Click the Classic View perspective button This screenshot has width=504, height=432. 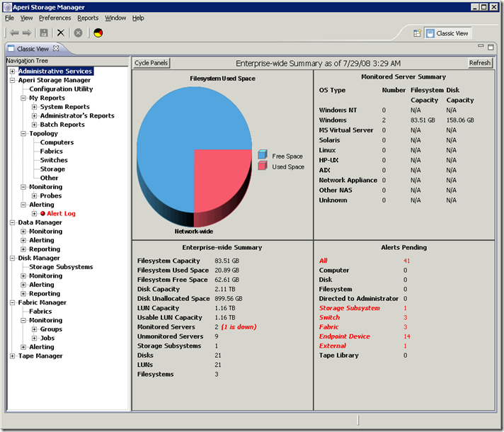coord(447,33)
